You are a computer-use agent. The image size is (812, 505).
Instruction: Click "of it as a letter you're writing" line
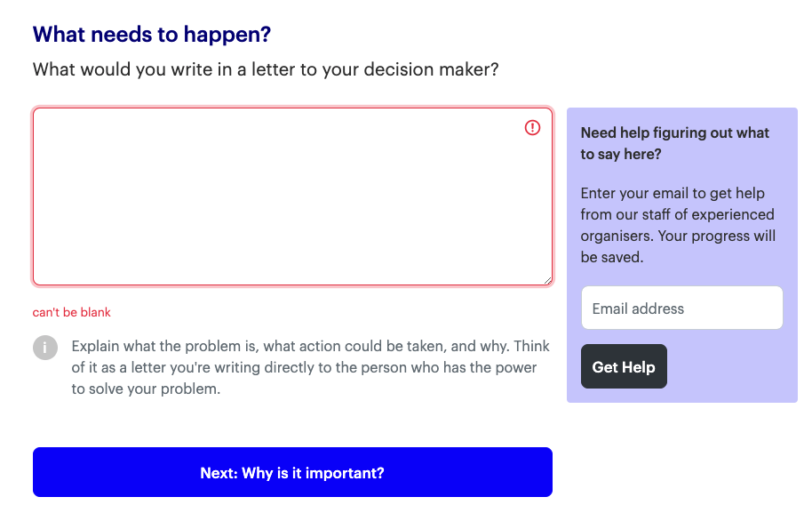pos(304,367)
